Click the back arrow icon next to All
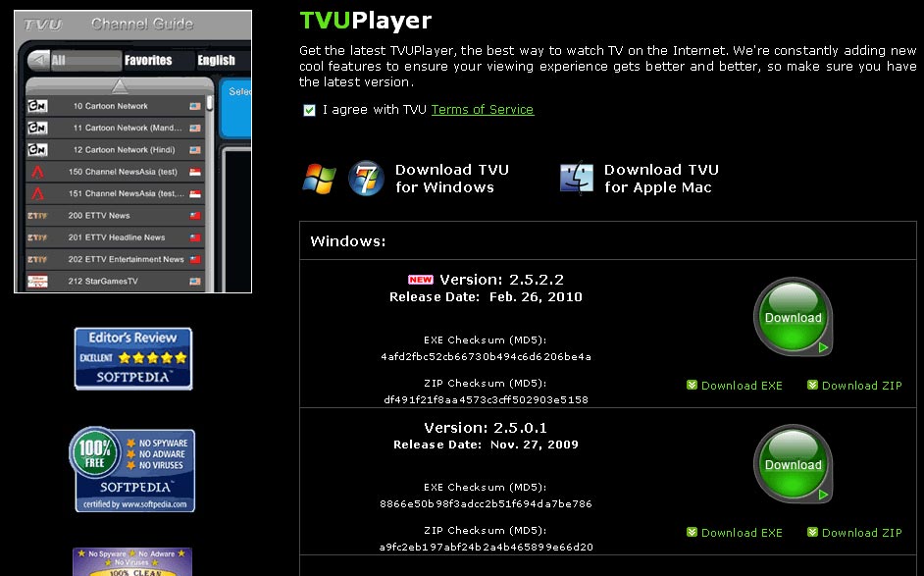924x576 pixels. click(39, 60)
